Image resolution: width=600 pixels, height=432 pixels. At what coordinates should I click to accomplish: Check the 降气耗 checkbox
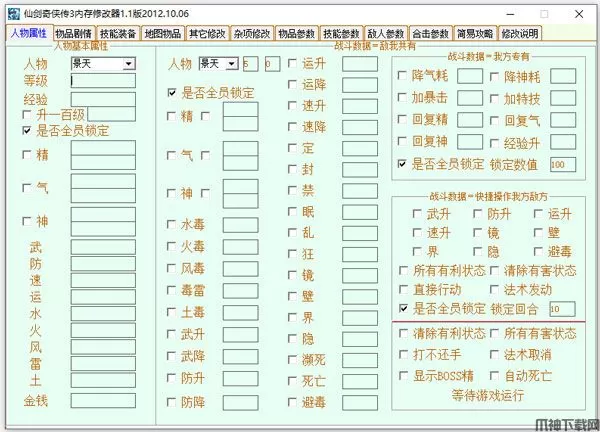pyautogui.click(x=402, y=75)
